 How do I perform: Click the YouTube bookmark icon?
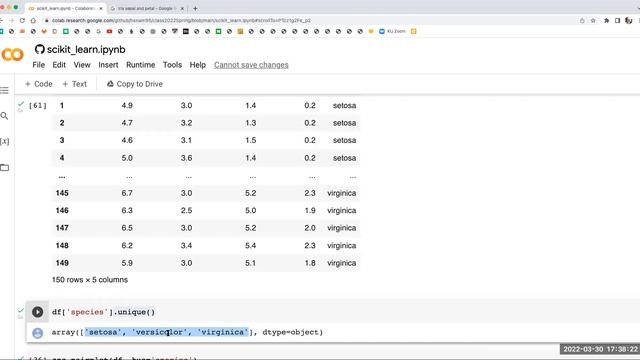(109, 31)
